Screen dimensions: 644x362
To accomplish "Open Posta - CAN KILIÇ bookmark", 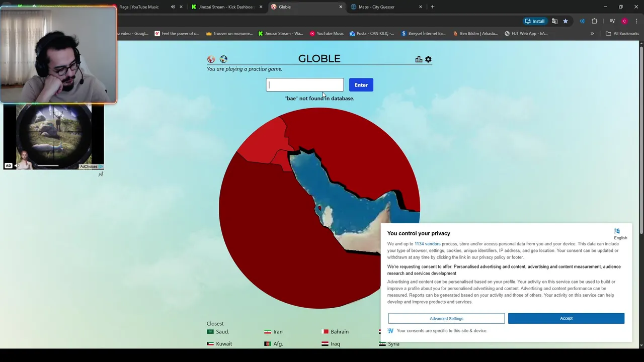I will coord(372,34).
